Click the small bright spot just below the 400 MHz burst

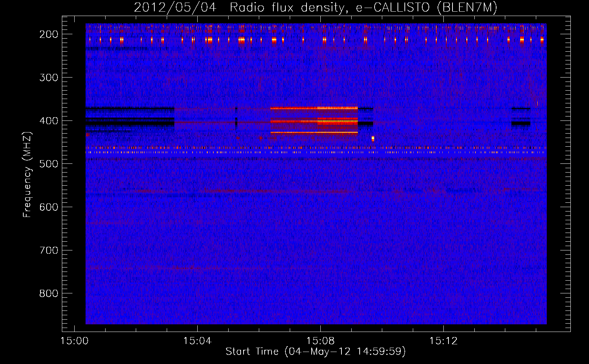coord(373,139)
